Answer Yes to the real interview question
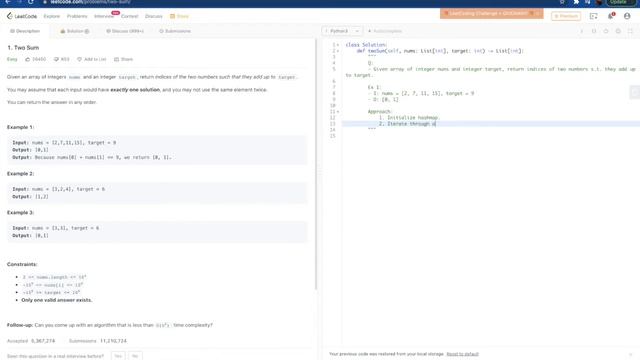This screenshot has height=360, width=640. point(118,356)
